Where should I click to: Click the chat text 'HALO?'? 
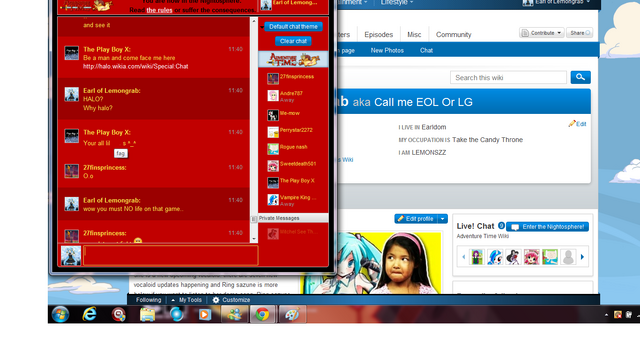pos(93,99)
